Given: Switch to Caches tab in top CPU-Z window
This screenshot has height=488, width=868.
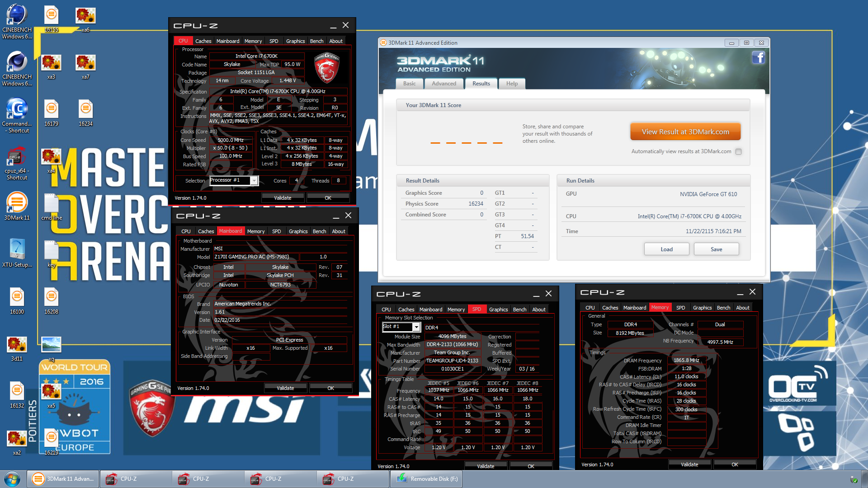Looking at the screenshot, I should (x=203, y=41).
